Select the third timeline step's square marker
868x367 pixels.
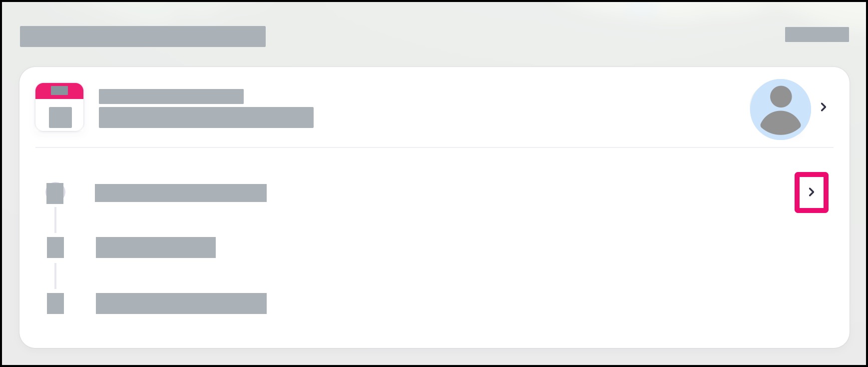pyautogui.click(x=55, y=303)
